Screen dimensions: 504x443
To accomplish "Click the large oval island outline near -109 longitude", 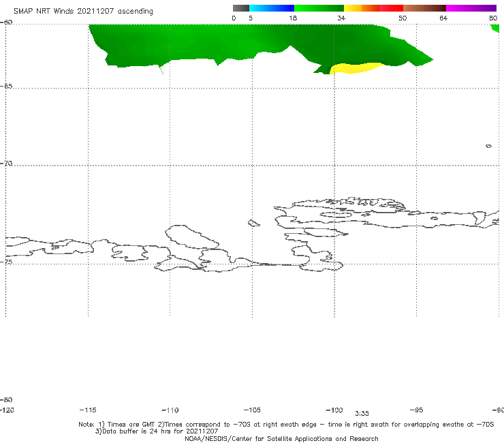I will [192, 236].
